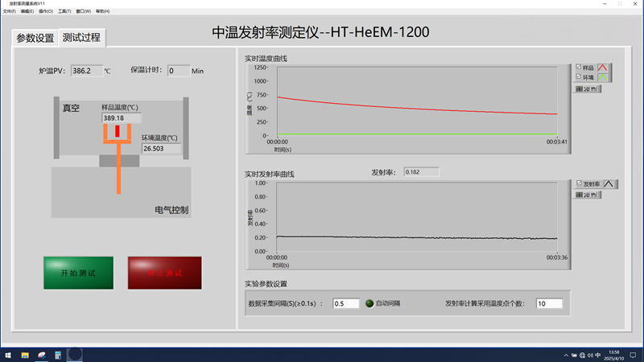
Task: Switch to the 参数设置 tab
Action: click(x=35, y=38)
